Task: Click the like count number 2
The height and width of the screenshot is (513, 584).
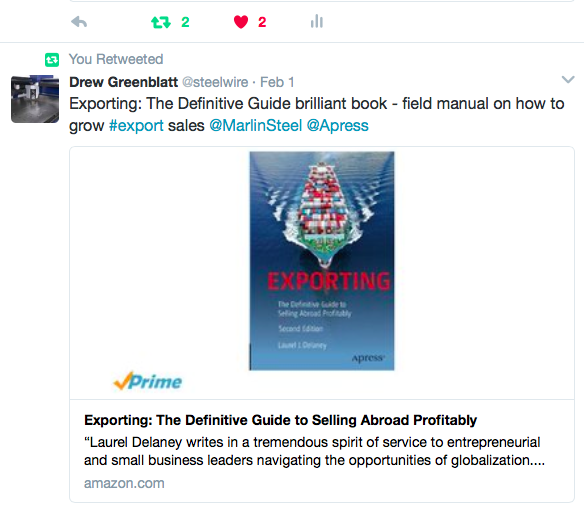Action: [262, 22]
